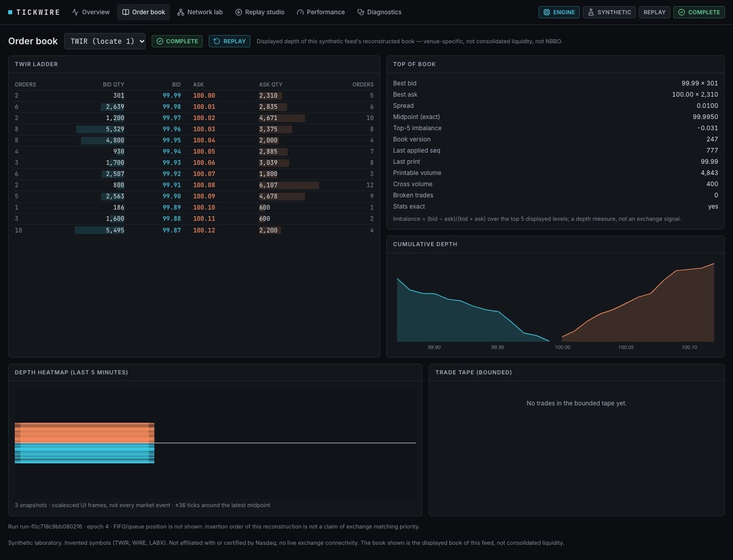The height and width of the screenshot is (560, 733).
Task: Click the check icon in order book COMPLETE badge
Action: pyautogui.click(x=160, y=41)
